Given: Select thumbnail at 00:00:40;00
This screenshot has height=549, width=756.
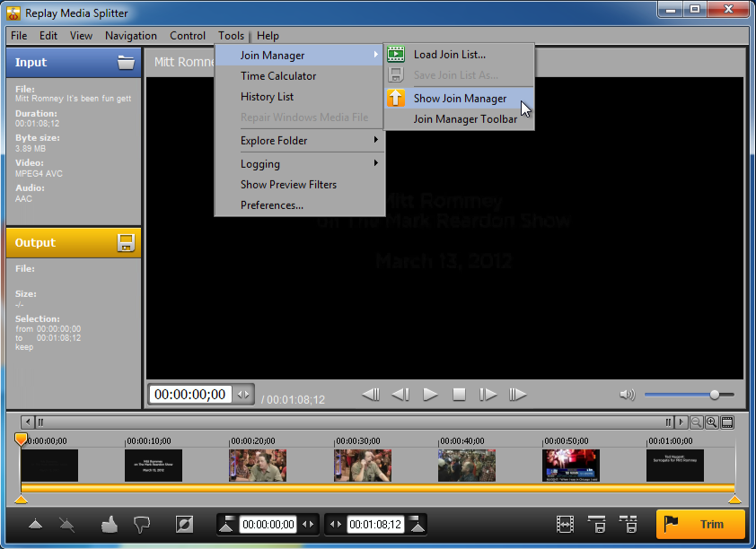Looking at the screenshot, I should tap(467, 466).
